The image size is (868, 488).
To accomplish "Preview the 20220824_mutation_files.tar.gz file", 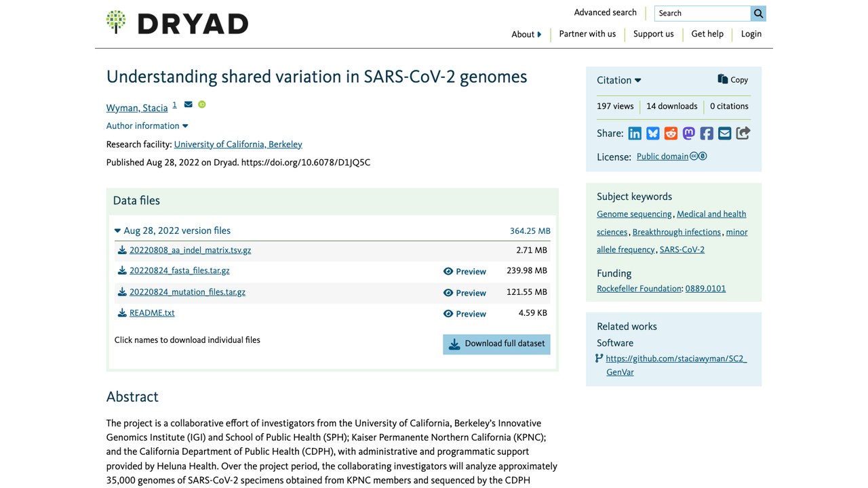I will tap(465, 293).
